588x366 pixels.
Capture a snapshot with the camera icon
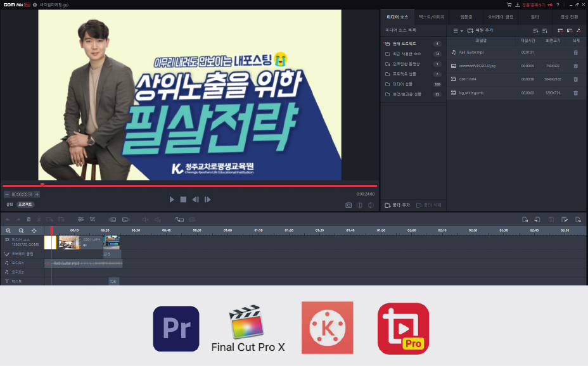point(348,205)
